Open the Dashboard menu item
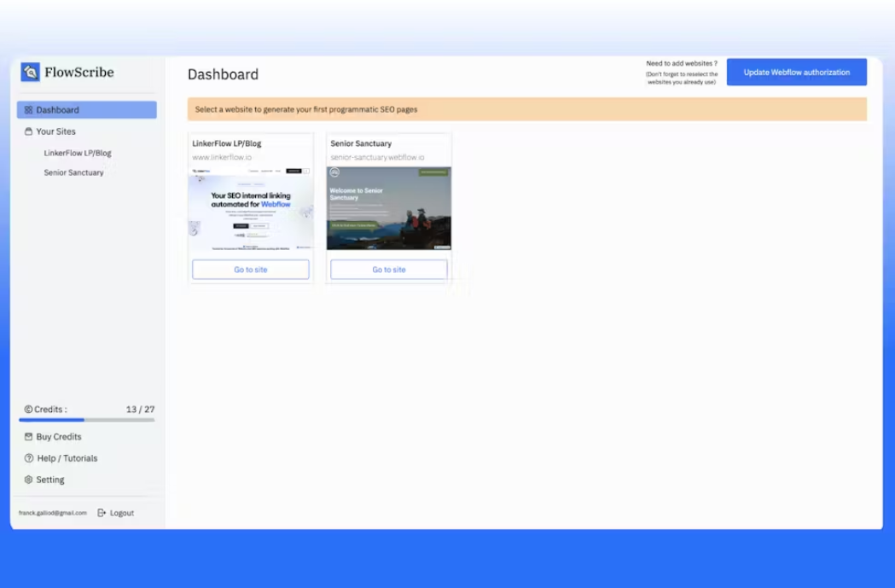This screenshot has height=588, width=895. [x=87, y=109]
